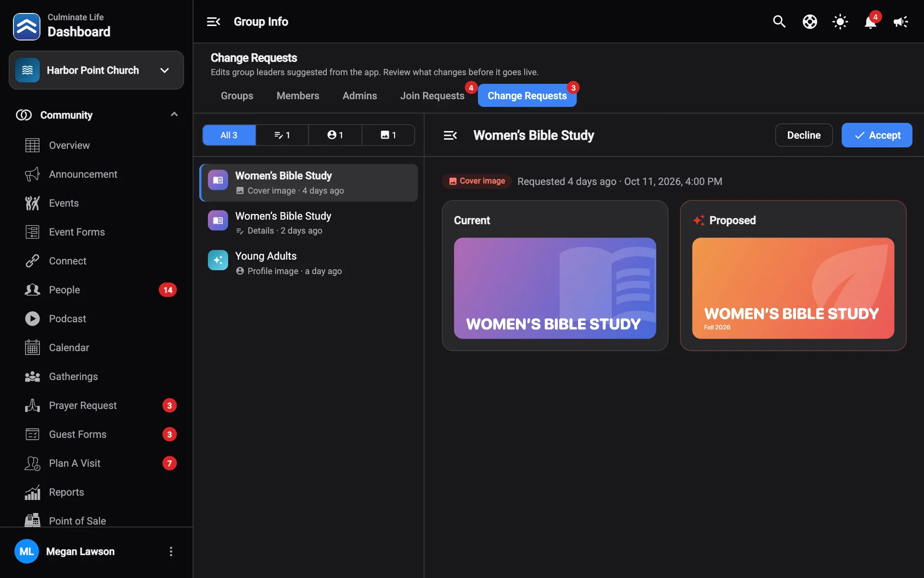The image size is (924, 578).
Task: Filter by cover image requests (1)
Action: (388, 135)
